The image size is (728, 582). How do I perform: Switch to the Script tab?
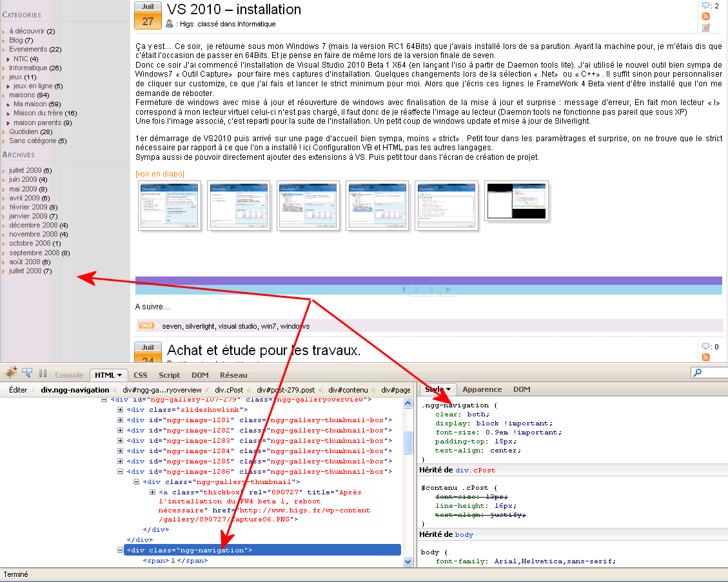click(170, 375)
